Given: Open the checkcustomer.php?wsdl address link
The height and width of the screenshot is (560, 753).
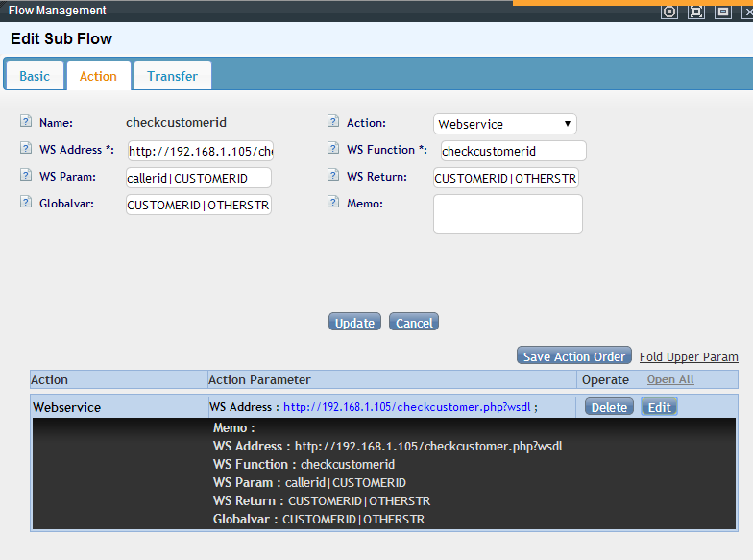Looking at the screenshot, I should tap(410, 407).
